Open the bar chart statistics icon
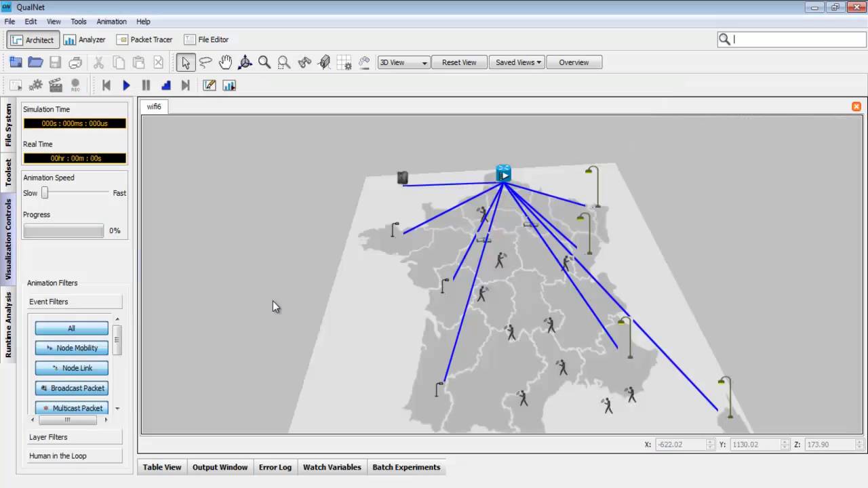The width and height of the screenshot is (868, 488). (x=229, y=85)
